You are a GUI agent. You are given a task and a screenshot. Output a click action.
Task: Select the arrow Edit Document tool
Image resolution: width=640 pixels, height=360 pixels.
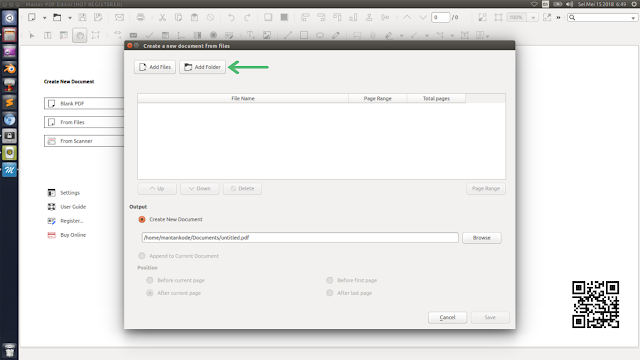click(x=32, y=35)
